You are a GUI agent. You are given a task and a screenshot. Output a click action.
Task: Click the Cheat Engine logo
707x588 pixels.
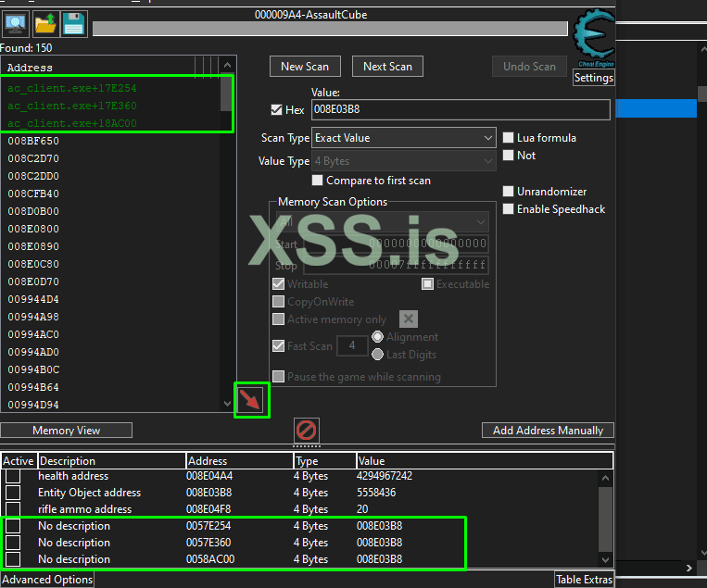point(594,38)
